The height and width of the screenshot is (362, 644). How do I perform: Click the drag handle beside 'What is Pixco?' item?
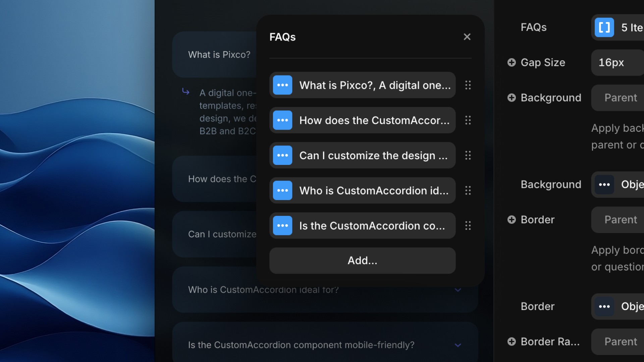click(x=468, y=85)
